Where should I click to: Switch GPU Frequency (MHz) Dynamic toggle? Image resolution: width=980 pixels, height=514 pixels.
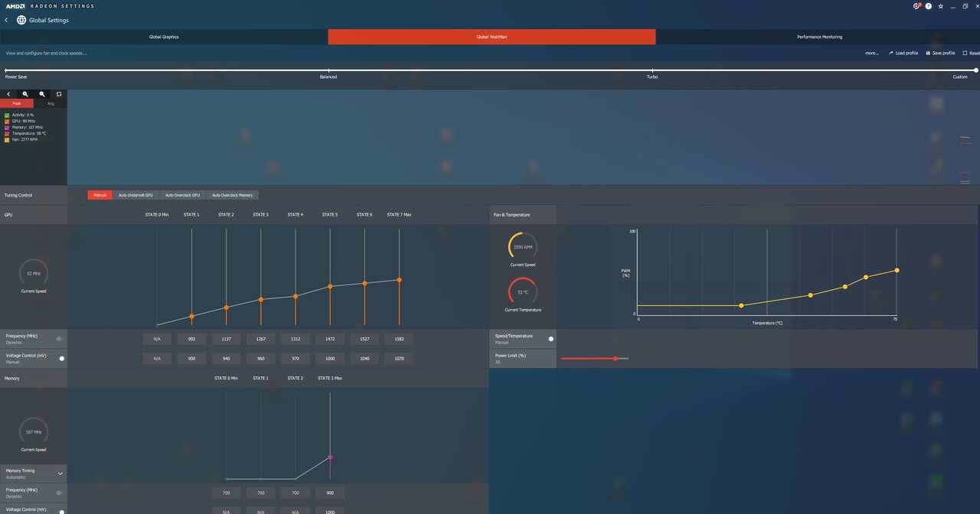point(60,338)
